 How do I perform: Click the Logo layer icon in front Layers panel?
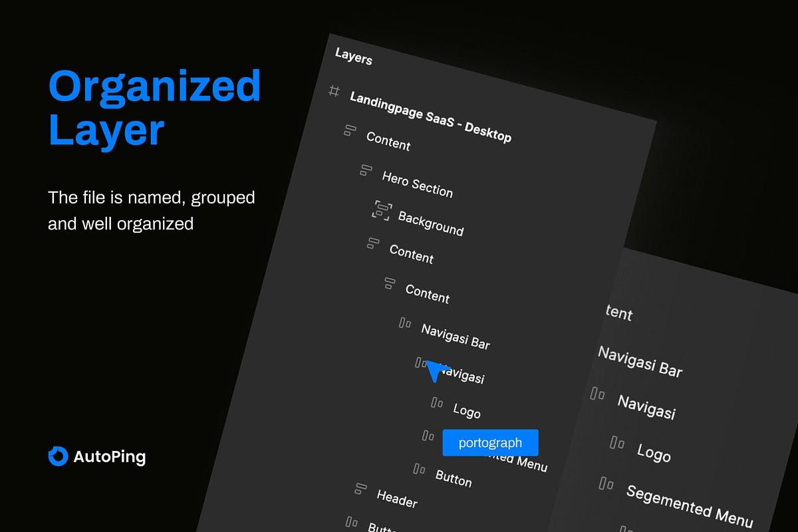point(436,402)
